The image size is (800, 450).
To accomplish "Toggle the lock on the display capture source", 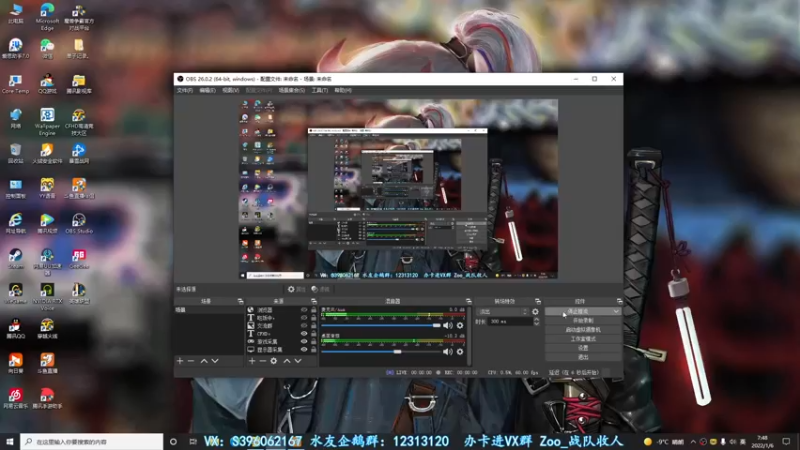I will point(313,349).
